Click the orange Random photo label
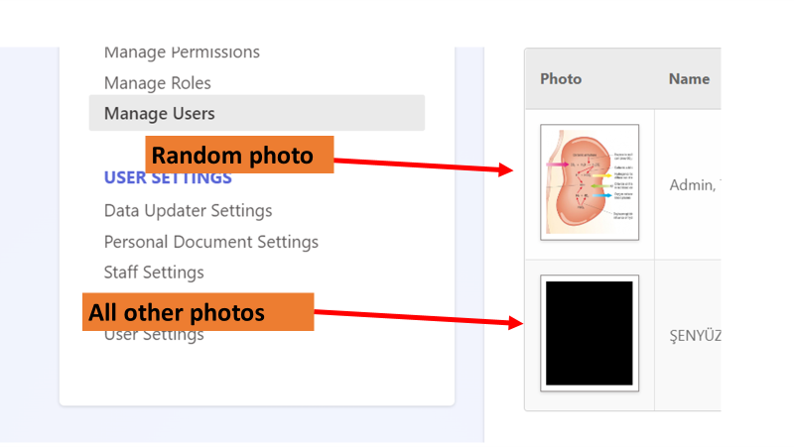This screenshot has width=794, height=447. (240, 155)
